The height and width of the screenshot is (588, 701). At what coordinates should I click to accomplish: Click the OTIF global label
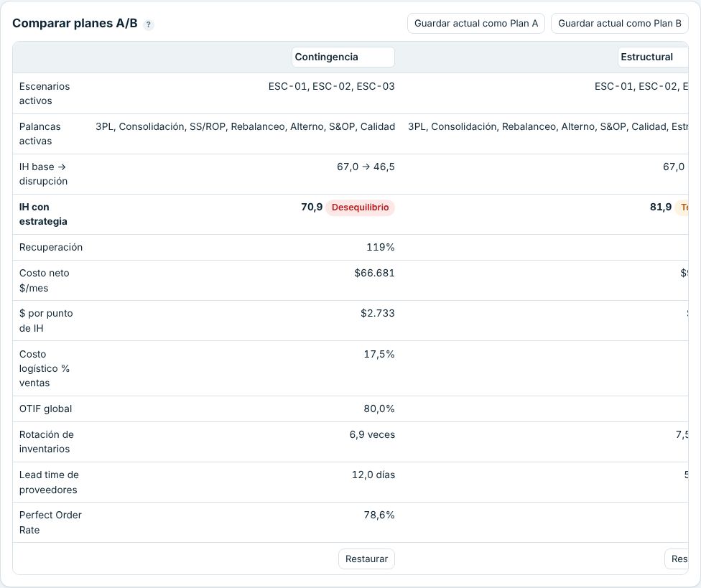(x=45, y=409)
